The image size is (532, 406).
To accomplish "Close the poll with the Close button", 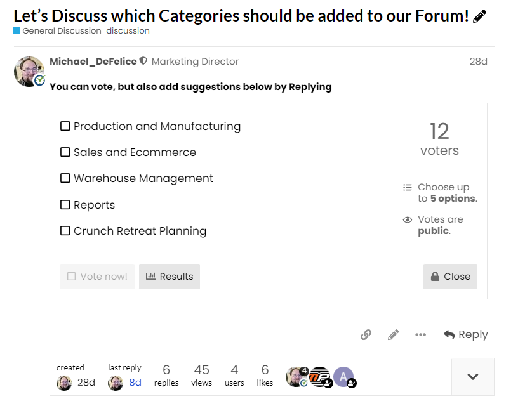I will pos(450,276).
